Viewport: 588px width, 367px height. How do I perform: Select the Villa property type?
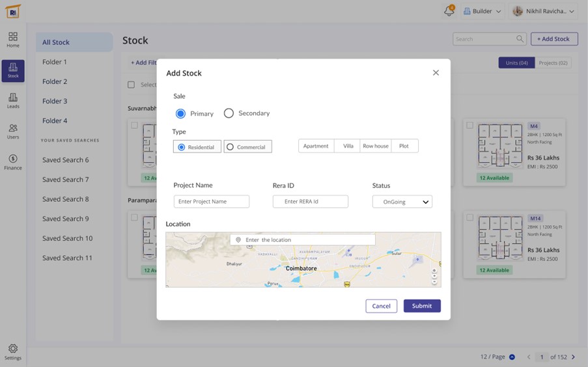click(x=348, y=146)
